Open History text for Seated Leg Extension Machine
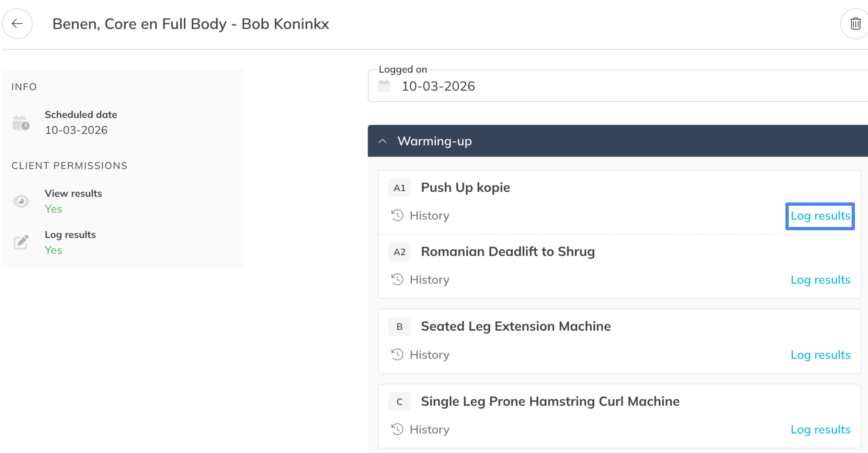 (x=429, y=355)
